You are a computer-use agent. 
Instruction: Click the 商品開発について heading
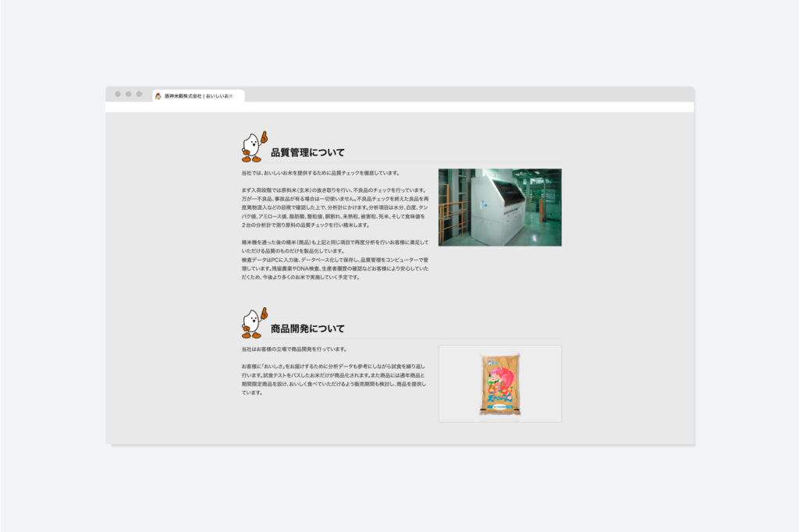pyautogui.click(x=307, y=328)
